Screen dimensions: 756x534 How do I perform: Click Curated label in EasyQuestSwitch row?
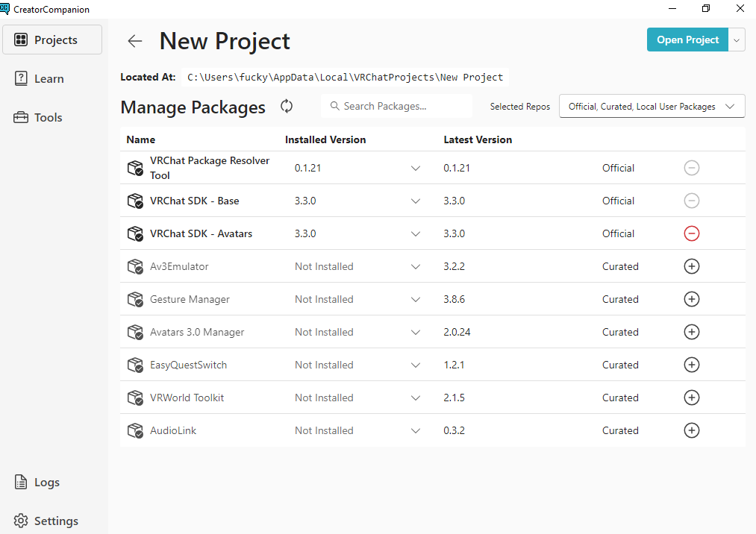[620, 365]
